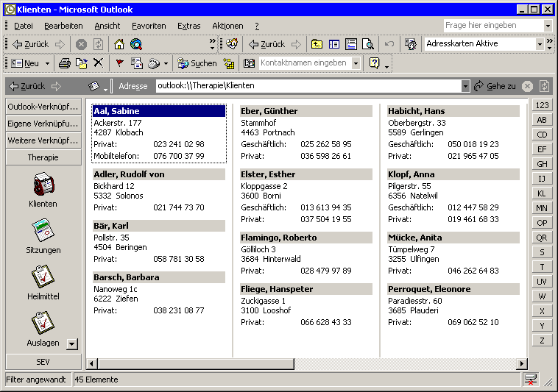The height and width of the screenshot is (392, 558).
Task: Click the Organize icon next to Suchen
Action: click(x=229, y=63)
